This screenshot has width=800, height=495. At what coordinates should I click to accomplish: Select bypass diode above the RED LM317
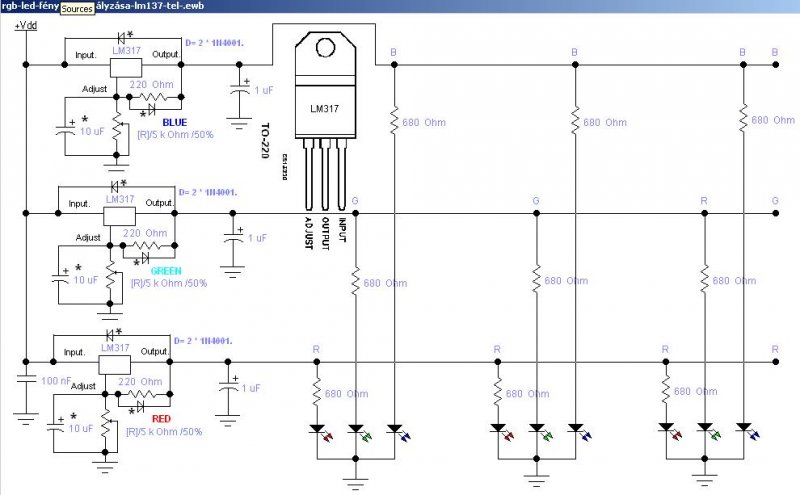pos(110,335)
